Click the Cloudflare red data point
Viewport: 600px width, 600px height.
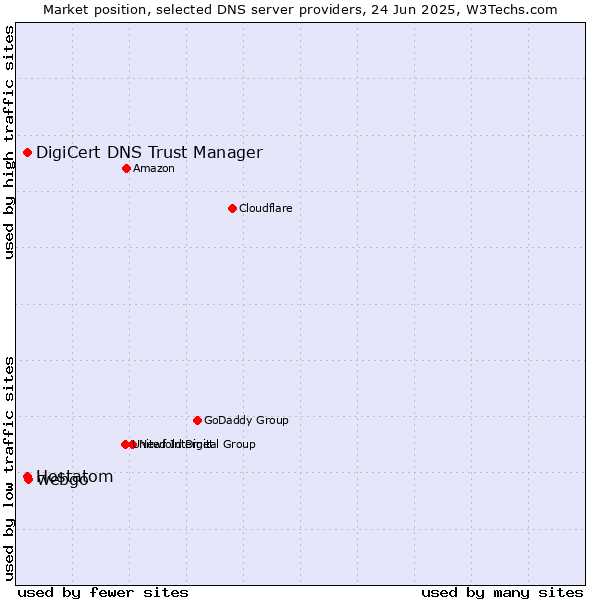232,209
